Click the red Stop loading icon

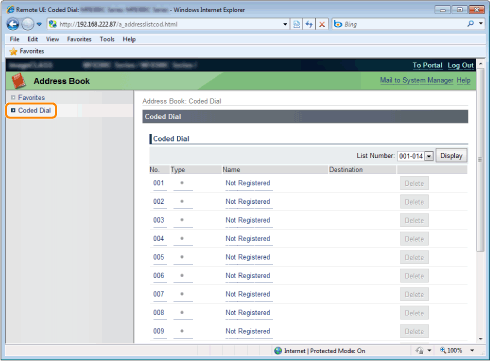(322, 24)
